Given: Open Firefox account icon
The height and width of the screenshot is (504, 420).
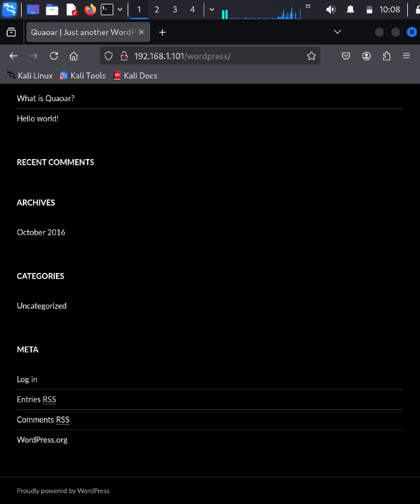Looking at the screenshot, I should tap(367, 56).
